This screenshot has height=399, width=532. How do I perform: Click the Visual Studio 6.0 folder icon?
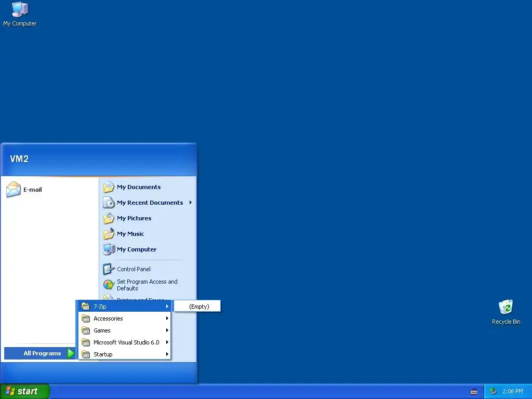pos(86,342)
